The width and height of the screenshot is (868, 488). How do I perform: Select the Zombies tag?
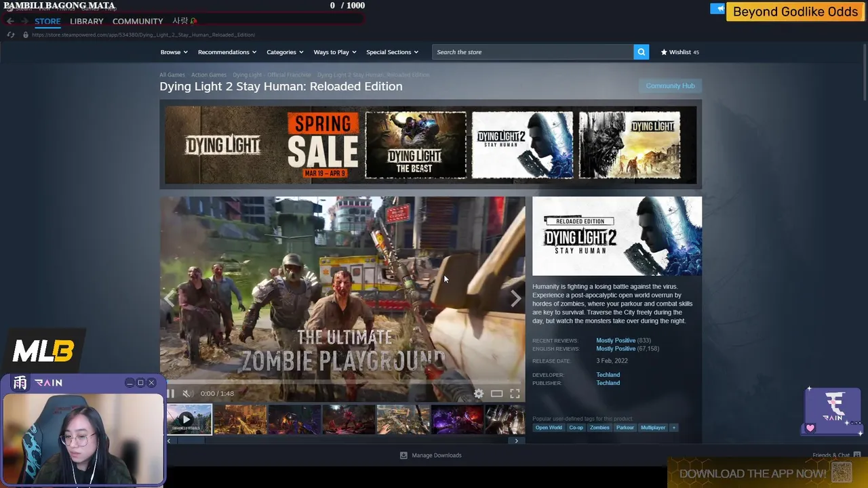tap(599, 428)
